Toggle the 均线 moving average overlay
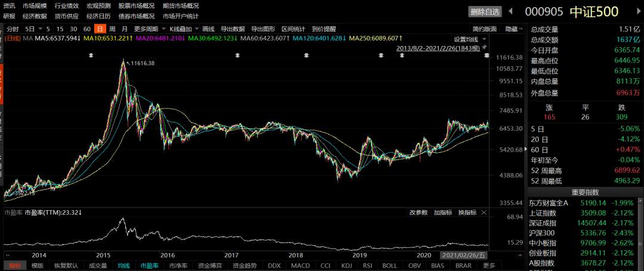The image size is (644, 271). click(123, 266)
